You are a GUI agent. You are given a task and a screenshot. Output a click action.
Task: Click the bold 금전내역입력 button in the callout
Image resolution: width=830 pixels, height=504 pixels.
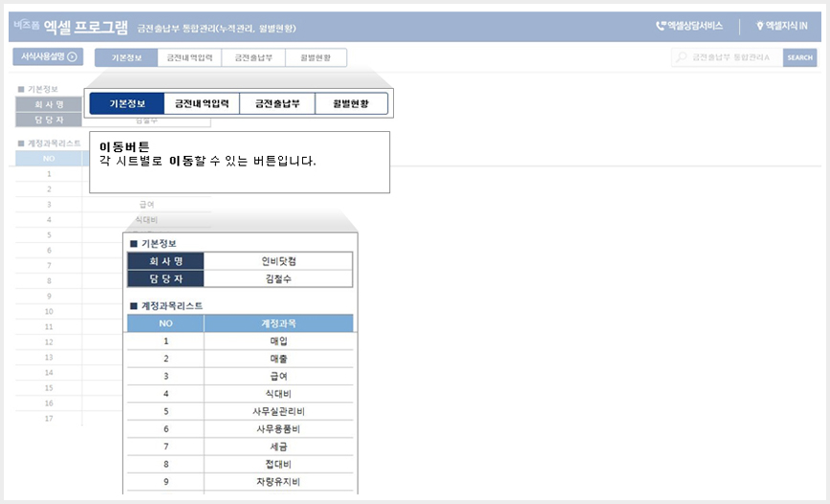tap(202, 103)
